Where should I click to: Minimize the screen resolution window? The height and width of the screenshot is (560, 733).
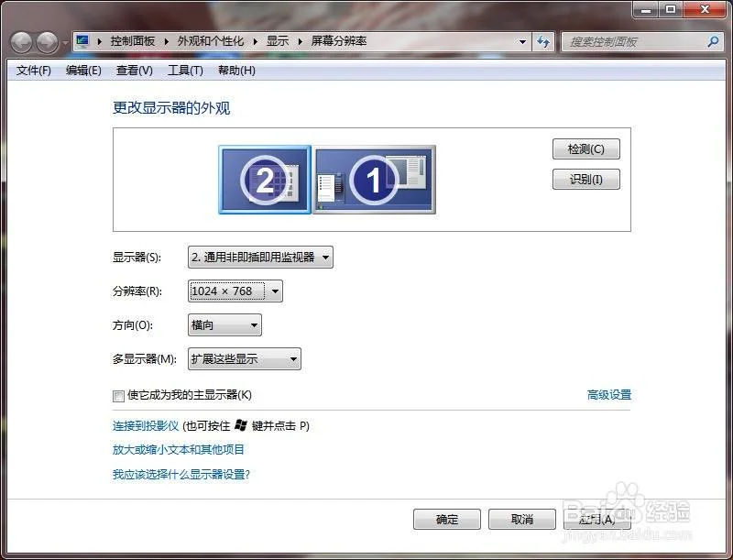646,9
